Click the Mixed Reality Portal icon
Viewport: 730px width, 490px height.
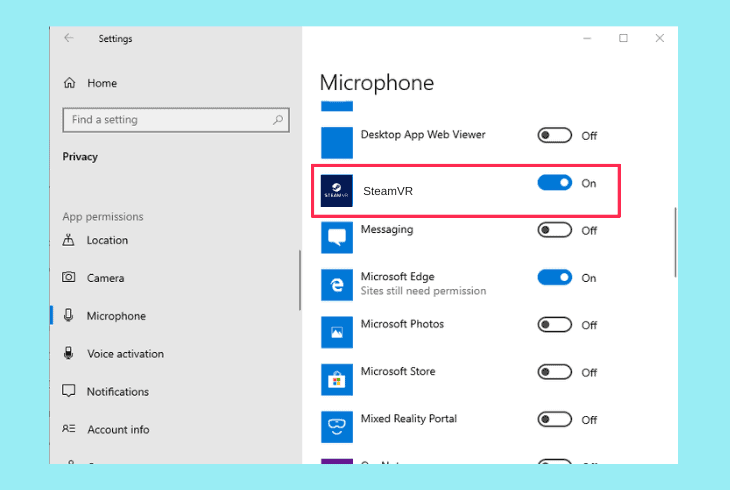(x=337, y=427)
